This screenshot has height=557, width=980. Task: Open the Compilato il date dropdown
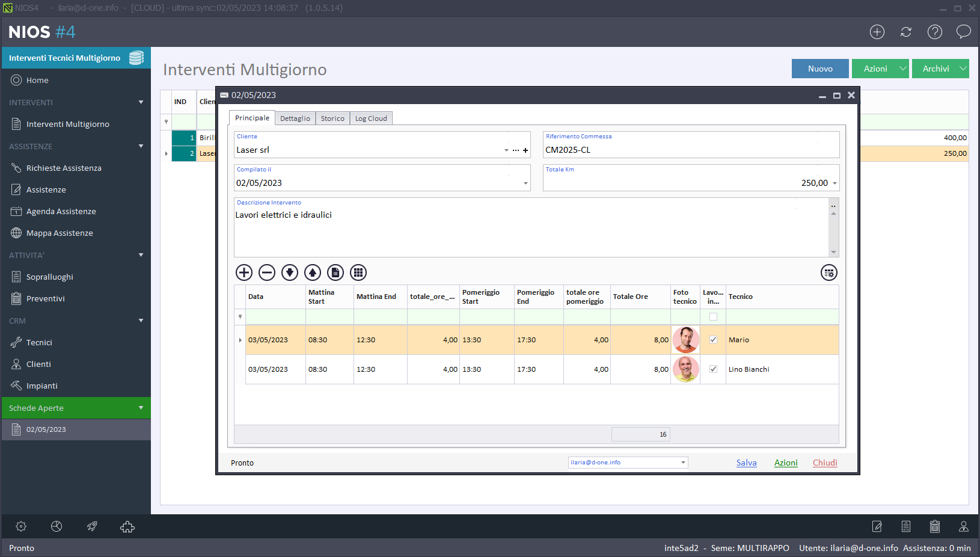(525, 183)
